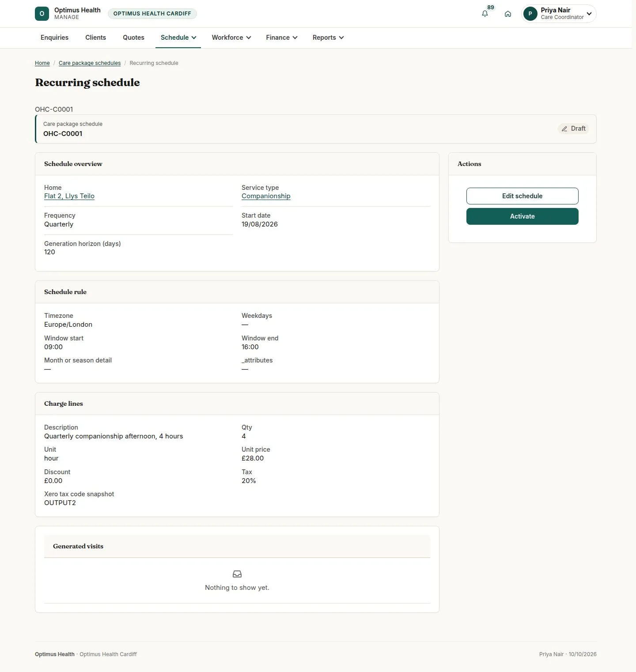Click the Quarterly frequency value

[59, 224]
